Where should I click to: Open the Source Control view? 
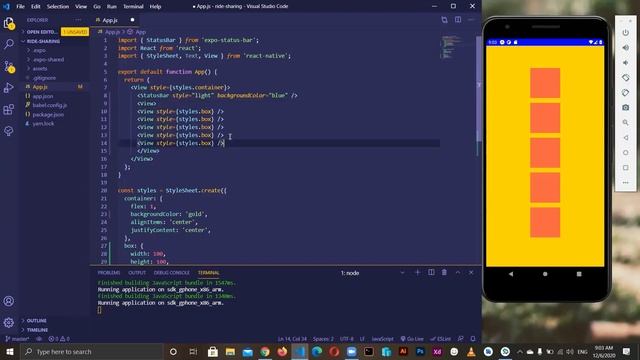point(9,66)
